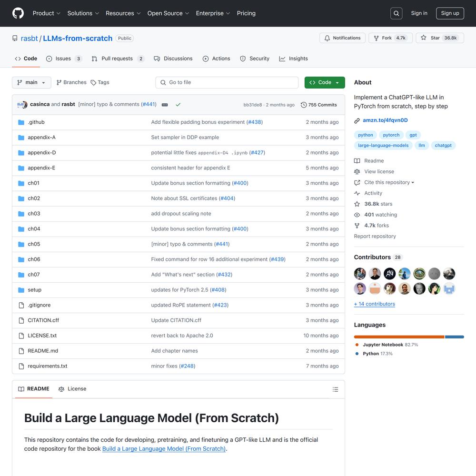Image resolution: width=476 pixels, height=476 pixels.
Task: Open the Build a Large Language Model book link
Action: point(164,449)
